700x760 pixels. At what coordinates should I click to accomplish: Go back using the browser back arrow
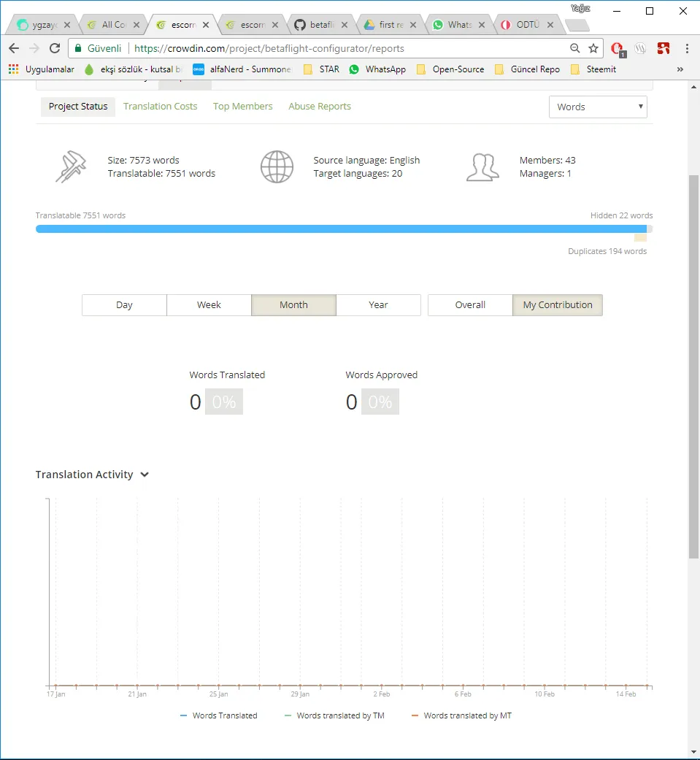click(x=14, y=48)
